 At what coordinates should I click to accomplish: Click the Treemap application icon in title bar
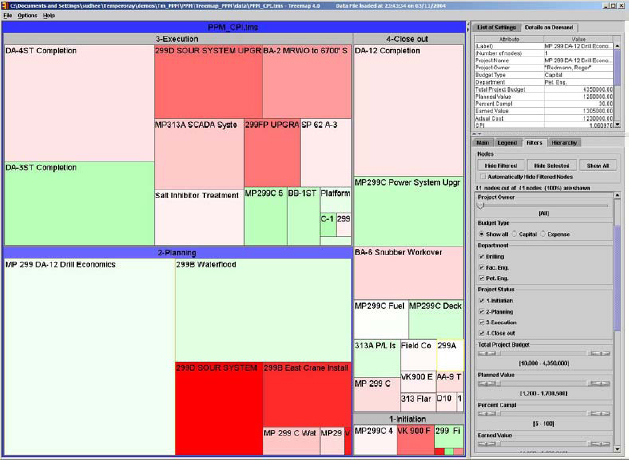tap(4, 6)
